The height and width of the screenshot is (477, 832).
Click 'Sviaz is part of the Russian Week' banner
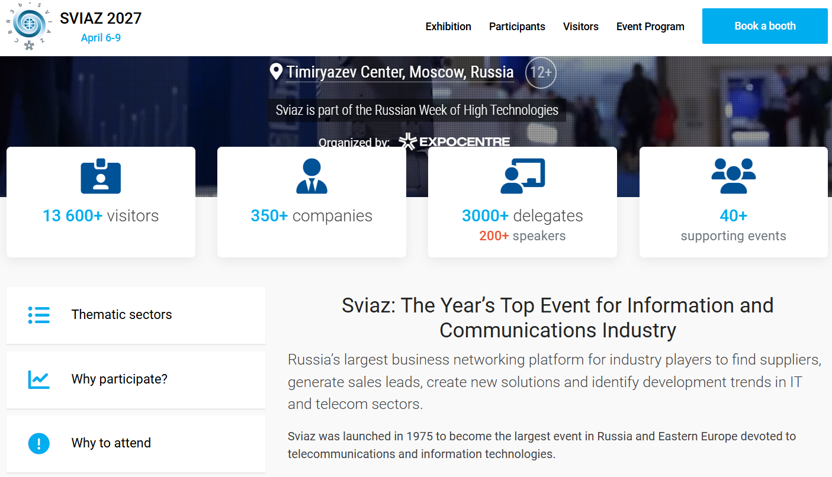coord(417,110)
